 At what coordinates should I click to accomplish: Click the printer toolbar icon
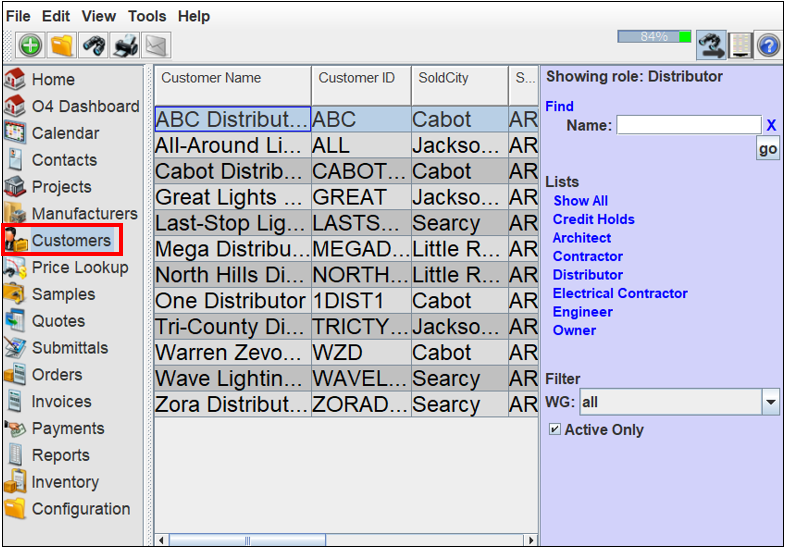tap(125, 46)
